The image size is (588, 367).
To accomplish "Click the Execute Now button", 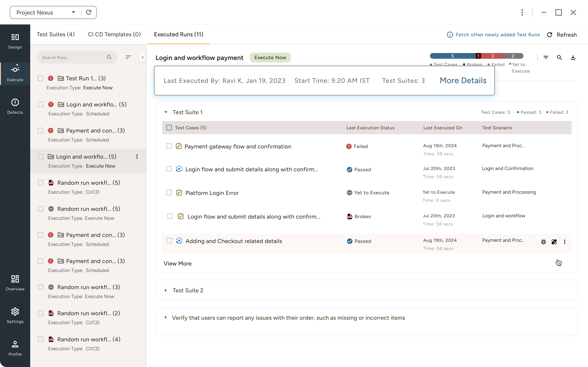I will pyautogui.click(x=270, y=57).
